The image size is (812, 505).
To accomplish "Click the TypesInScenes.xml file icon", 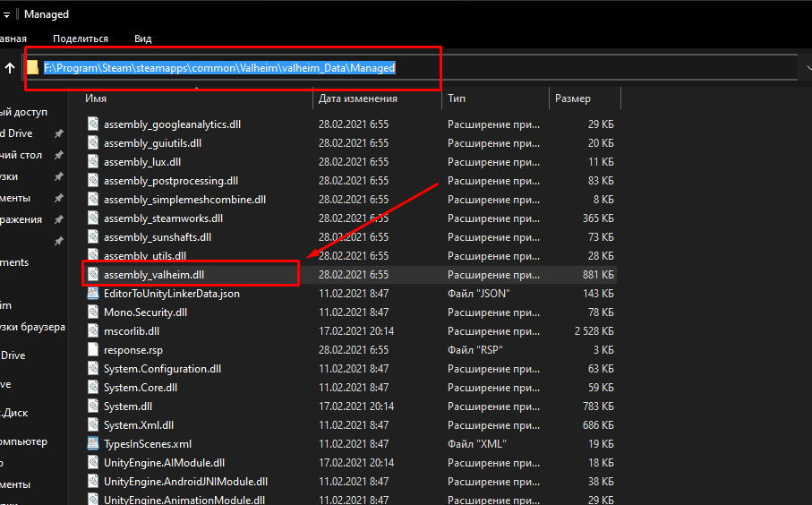I will pos(92,443).
